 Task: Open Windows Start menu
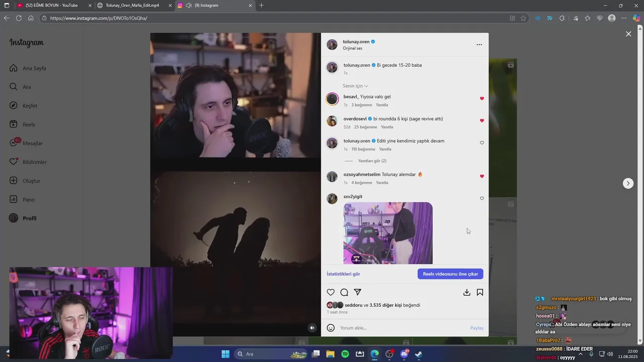pos(225,354)
